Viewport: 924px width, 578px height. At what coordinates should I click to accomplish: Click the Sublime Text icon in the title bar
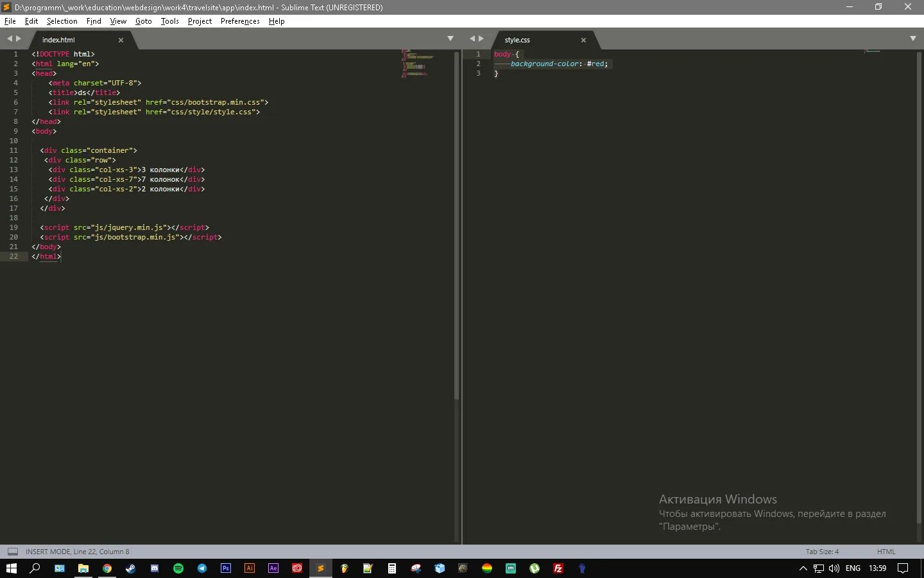click(6, 7)
